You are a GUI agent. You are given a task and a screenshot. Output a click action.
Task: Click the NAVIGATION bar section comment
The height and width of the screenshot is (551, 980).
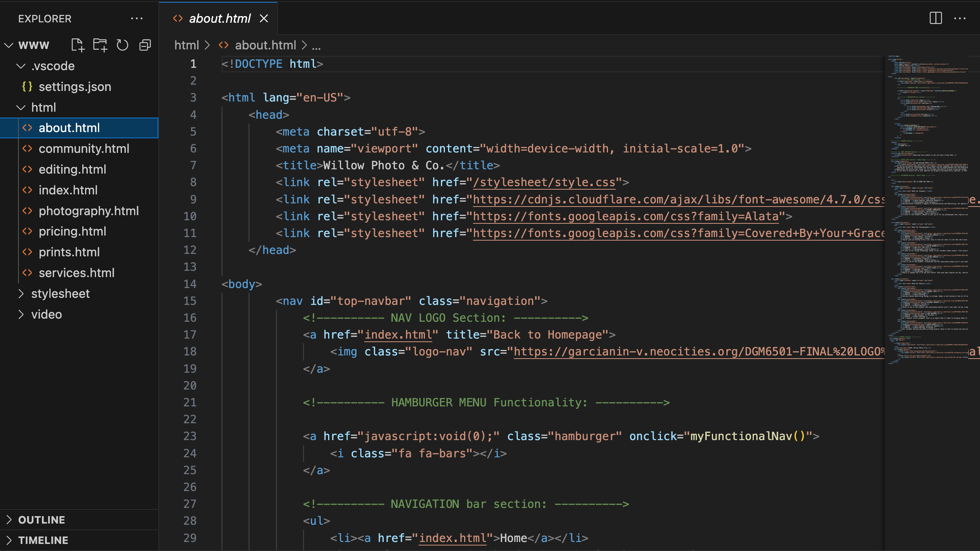[x=466, y=504]
